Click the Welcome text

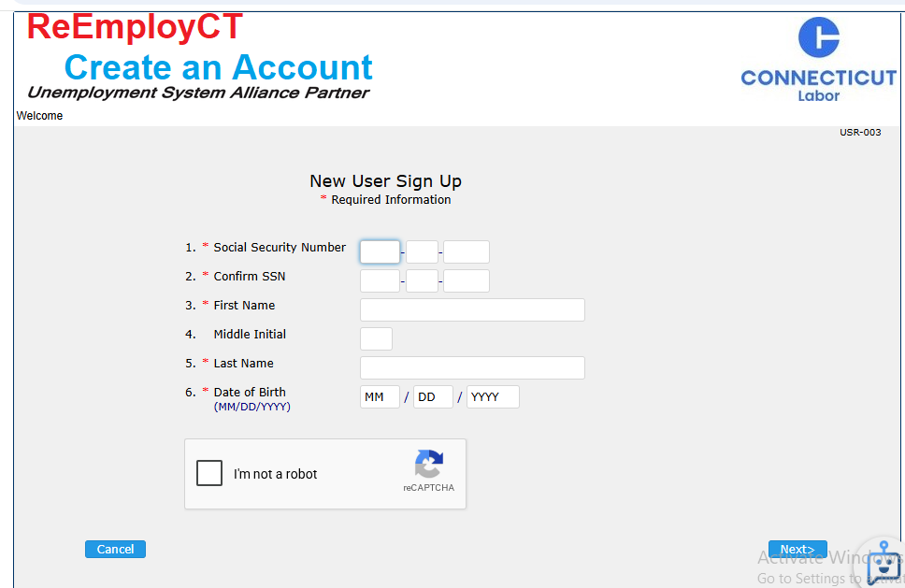tap(39, 115)
